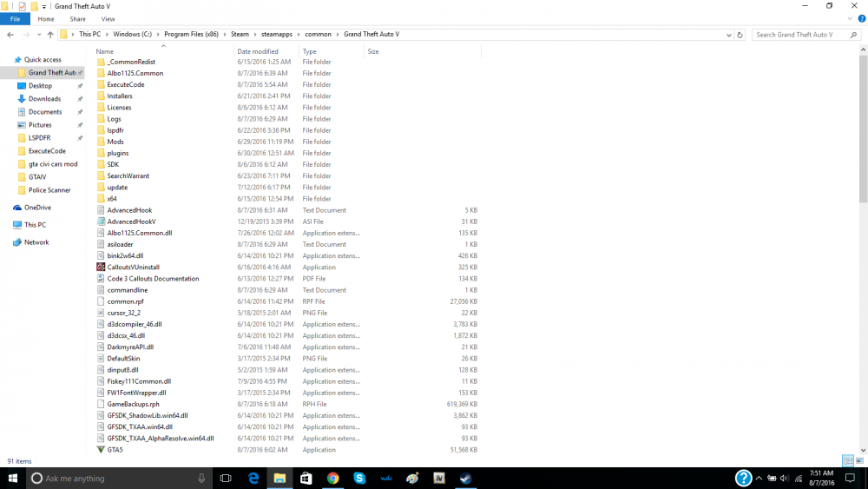Select the dinput8.dll file icon

point(101,370)
